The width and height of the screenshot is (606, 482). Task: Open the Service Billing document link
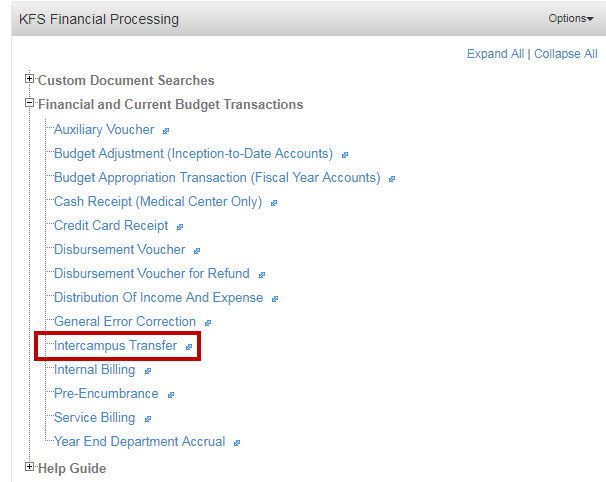94,417
